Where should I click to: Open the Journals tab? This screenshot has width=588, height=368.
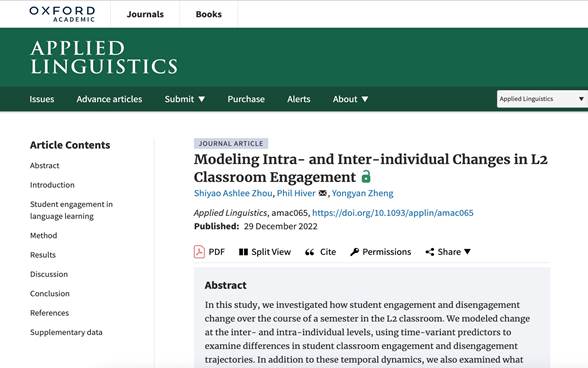[145, 14]
